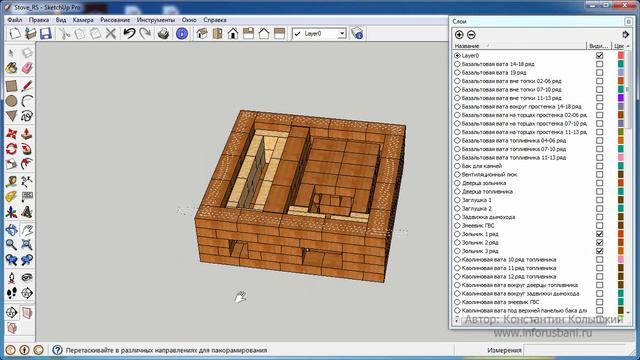Screen dimensions: 640x360
Task: Select the Paint Bucket tool
Action: (11, 68)
